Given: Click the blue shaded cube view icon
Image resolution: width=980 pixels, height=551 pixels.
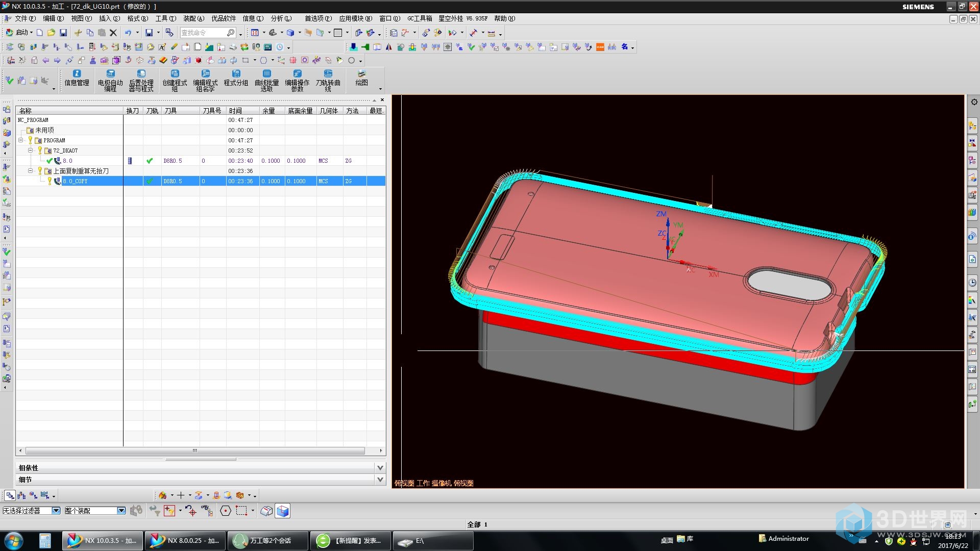Looking at the screenshot, I should [x=283, y=511].
